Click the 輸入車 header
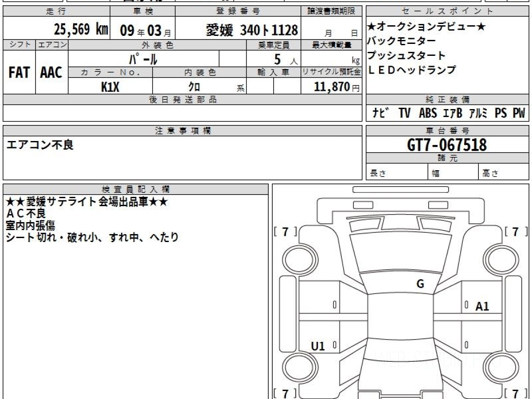The image size is (532, 399). [274, 72]
